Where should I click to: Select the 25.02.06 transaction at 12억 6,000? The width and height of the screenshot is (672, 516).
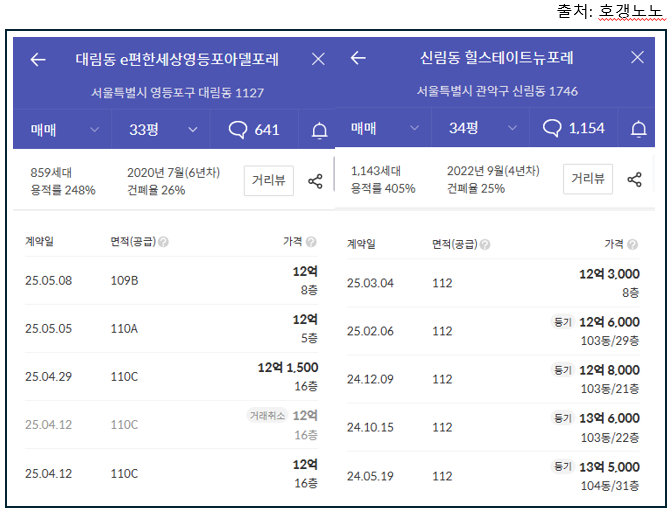(493, 331)
